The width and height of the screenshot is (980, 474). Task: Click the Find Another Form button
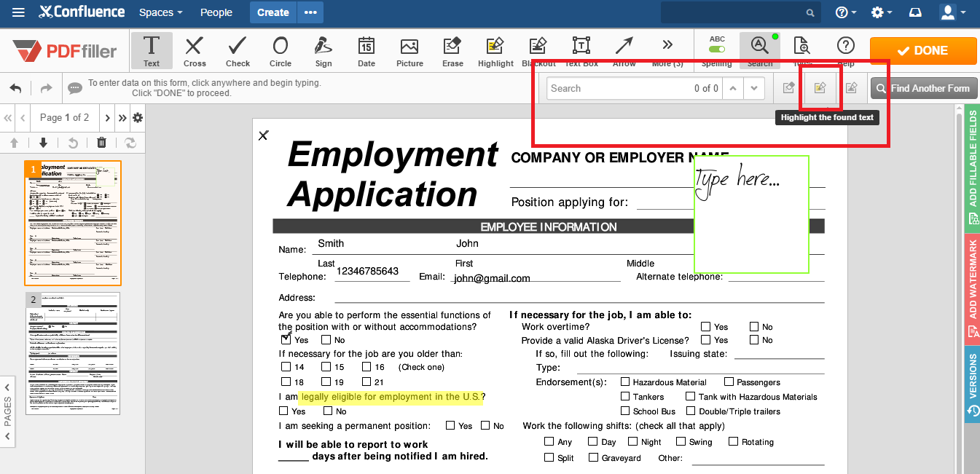[924, 88]
